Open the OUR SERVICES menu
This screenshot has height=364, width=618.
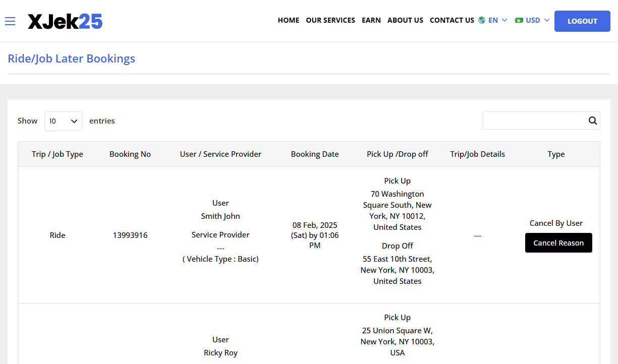tap(330, 20)
